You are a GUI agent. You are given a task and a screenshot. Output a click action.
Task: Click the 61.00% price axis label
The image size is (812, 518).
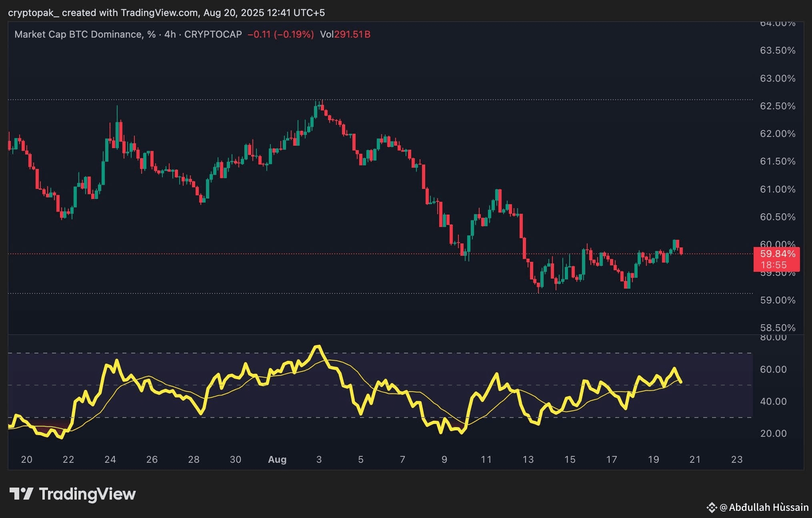778,189
